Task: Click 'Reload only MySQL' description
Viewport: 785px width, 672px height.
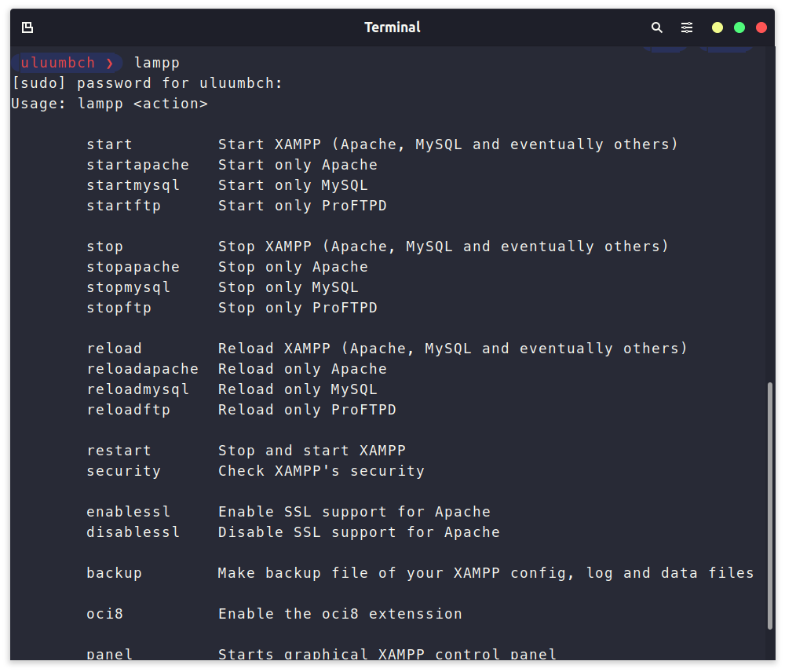Action: tap(298, 389)
